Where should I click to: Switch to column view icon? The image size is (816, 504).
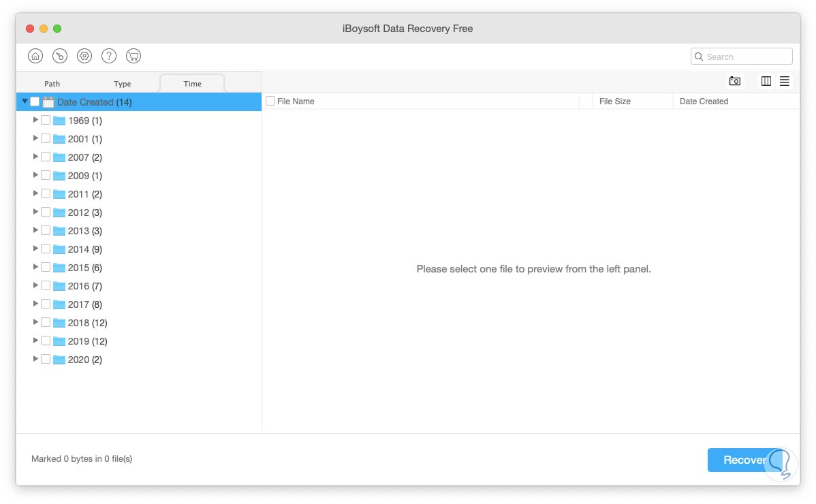[766, 81]
